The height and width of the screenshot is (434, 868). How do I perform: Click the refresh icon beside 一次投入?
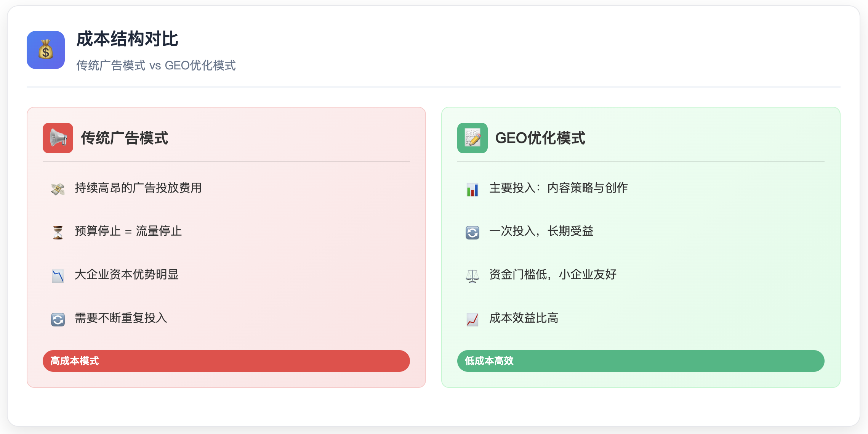[x=472, y=232]
